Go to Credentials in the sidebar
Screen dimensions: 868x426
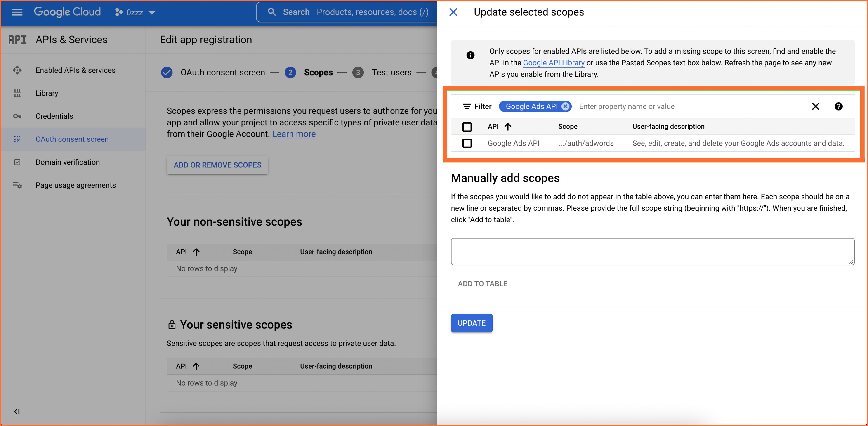pyautogui.click(x=54, y=116)
